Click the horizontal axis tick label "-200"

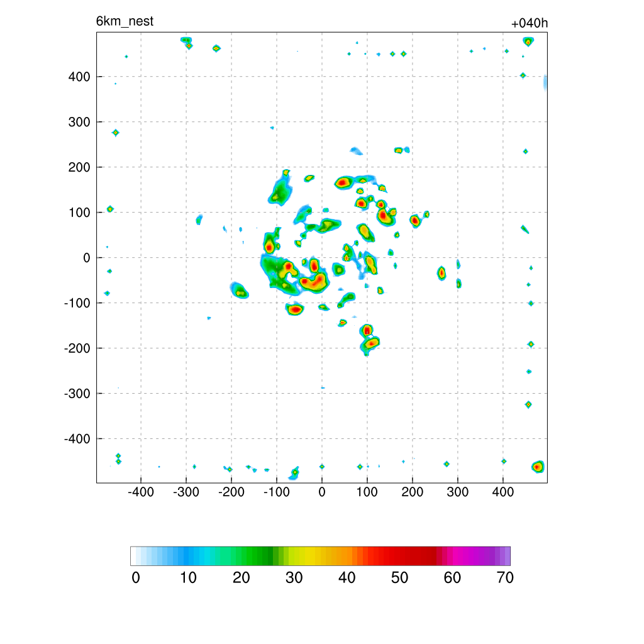[x=231, y=492]
